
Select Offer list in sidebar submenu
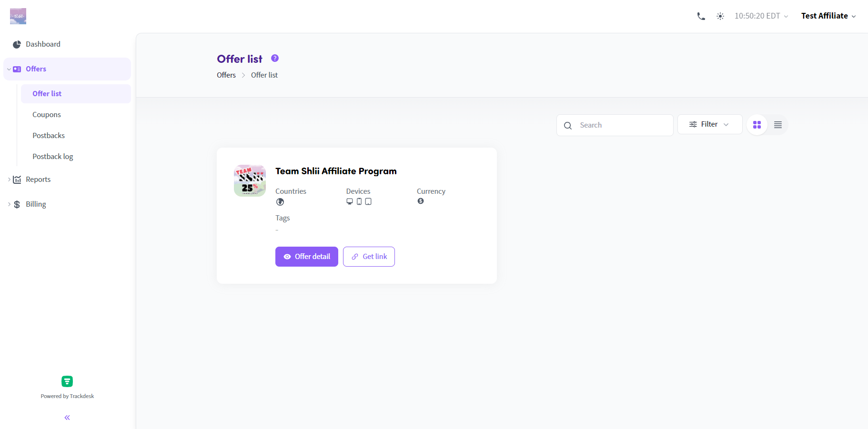[76, 94]
